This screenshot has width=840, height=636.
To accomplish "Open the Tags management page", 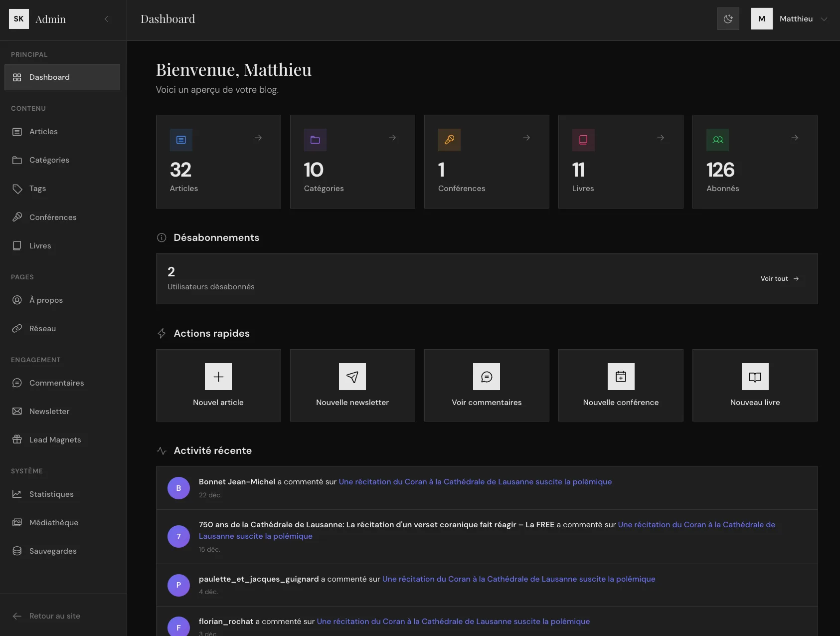I will [x=37, y=189].
